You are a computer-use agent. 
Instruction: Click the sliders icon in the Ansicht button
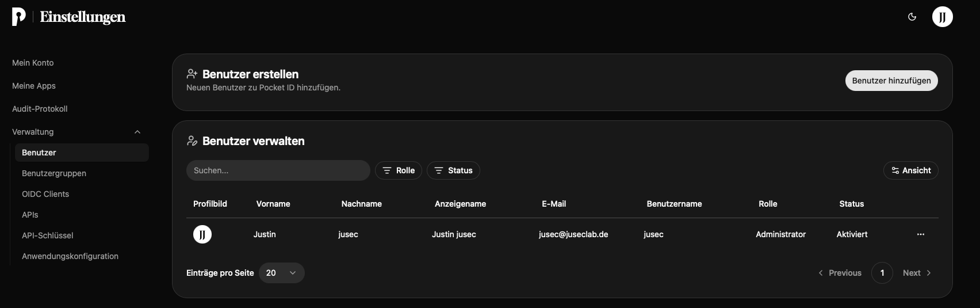[x=895, y=170]
